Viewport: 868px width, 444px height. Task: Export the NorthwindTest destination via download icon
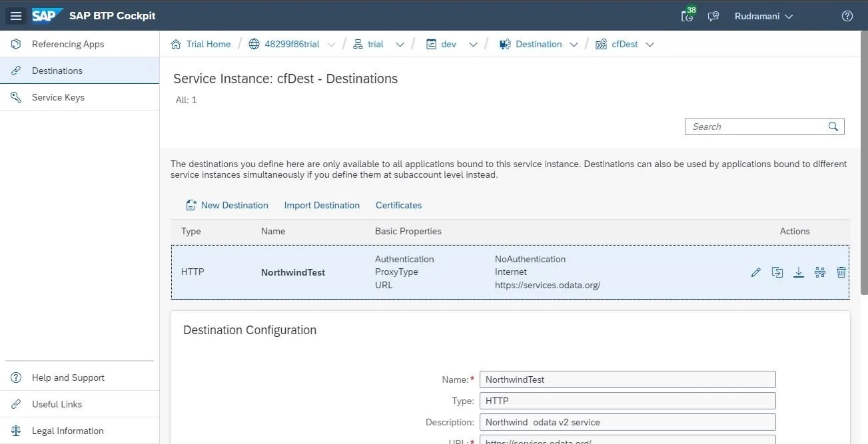point(798,272)
